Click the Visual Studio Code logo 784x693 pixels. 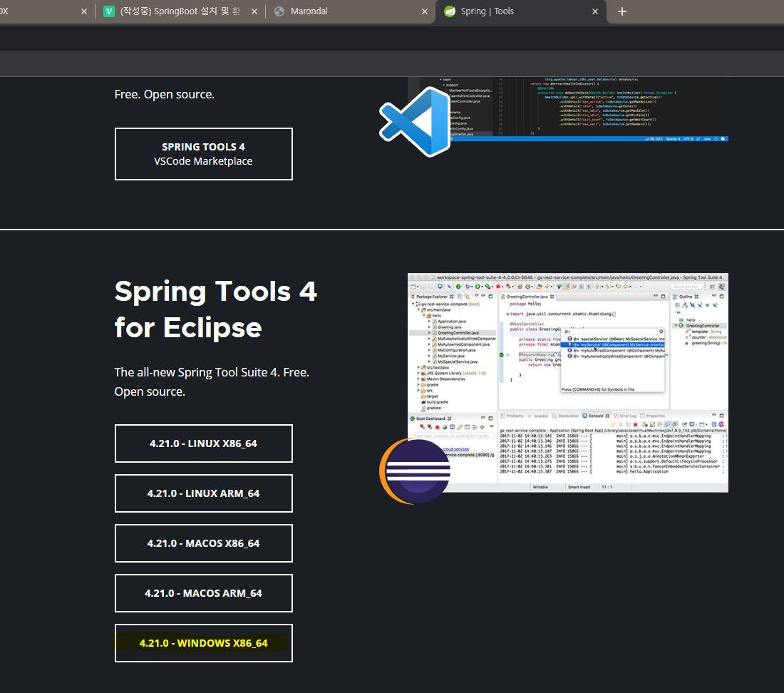point(415,122)
